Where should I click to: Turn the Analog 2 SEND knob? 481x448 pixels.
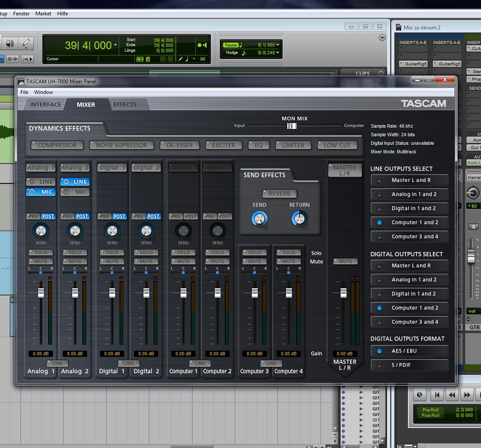point(75,231)
